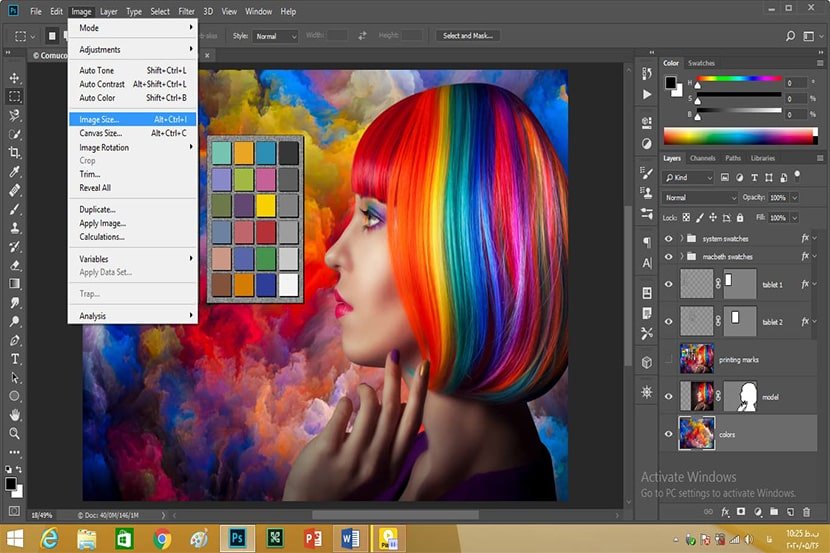Click the Add layer style fx icon
Image resolution: width=830 pixels, height=553 pixels.
click(725, 512)
